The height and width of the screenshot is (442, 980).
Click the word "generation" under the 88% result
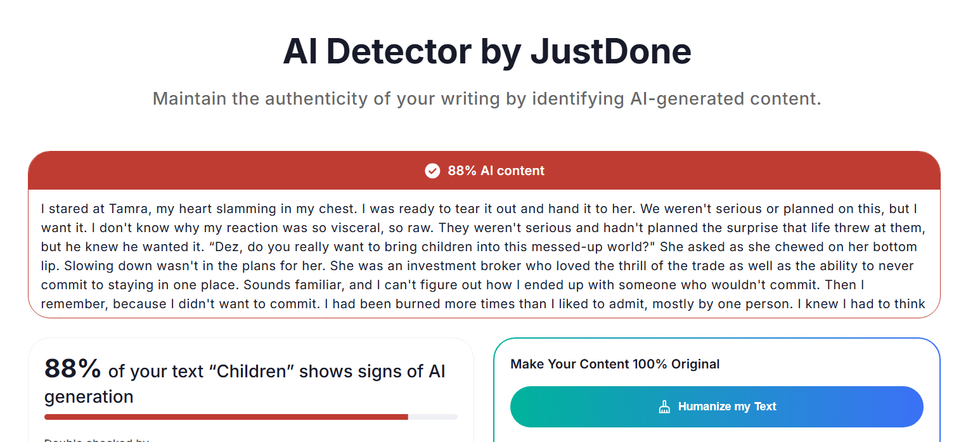coord(89,397)
